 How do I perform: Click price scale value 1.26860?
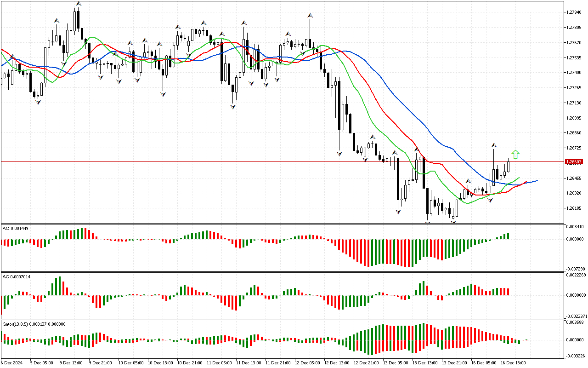coord(574,133)
